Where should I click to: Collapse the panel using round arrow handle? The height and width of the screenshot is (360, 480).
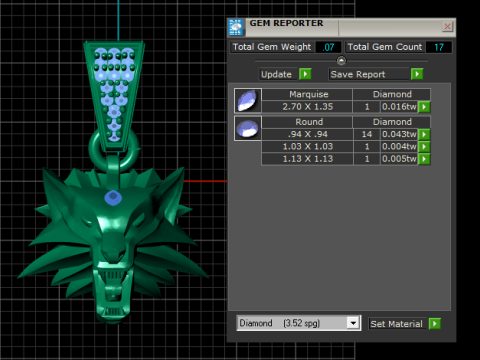coord(341,61)
